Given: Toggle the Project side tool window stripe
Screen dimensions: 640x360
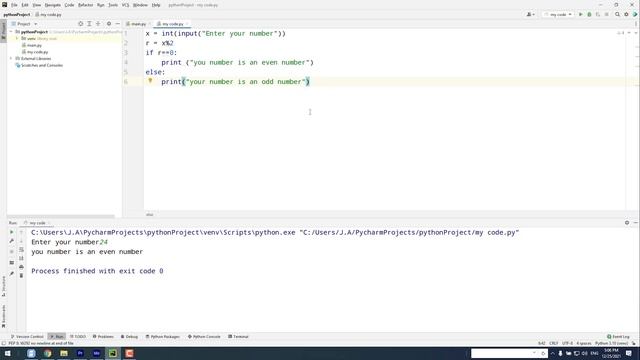Looking at the screenshot, I should pos(3,31).
